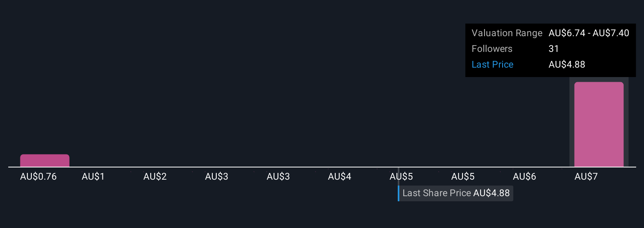Click the AU$4 axis label
The width and height of the screenshot is (644, 228).
tap(340, 177)
